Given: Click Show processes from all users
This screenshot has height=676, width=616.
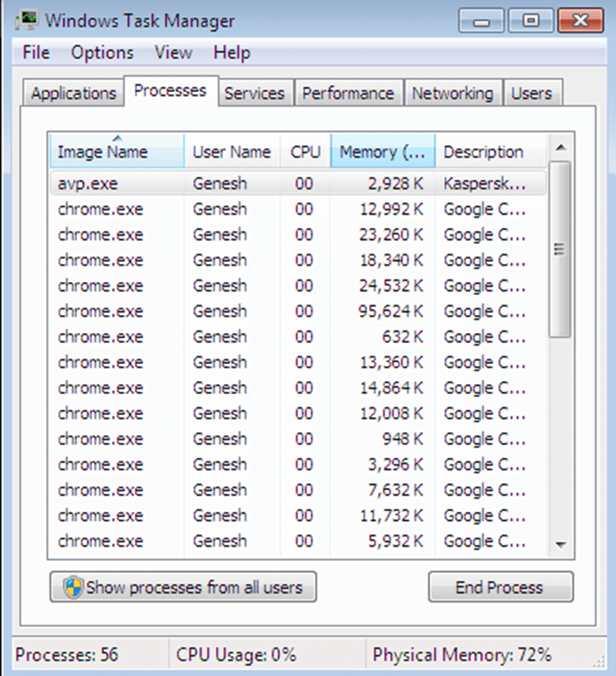Looking at the screenshot, I should point(183,587).
